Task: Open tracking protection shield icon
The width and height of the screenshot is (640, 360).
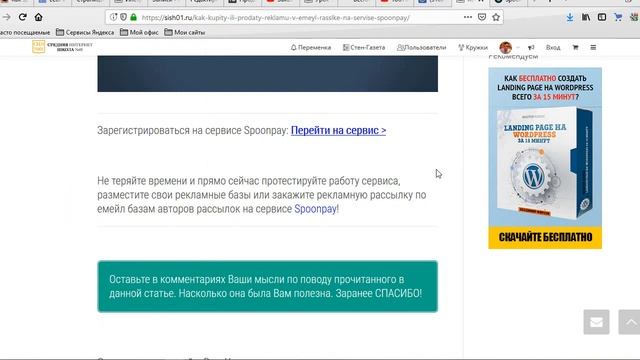Action: 124,17
